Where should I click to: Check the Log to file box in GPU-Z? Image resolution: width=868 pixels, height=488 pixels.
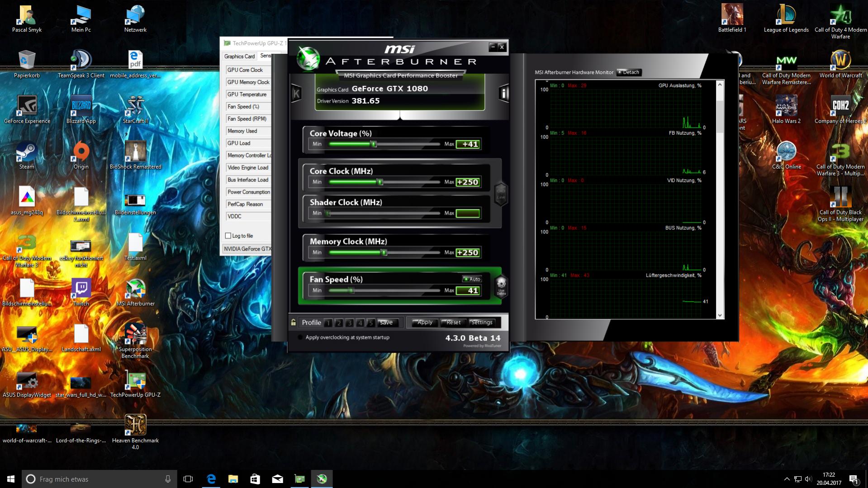coord(228,236)
